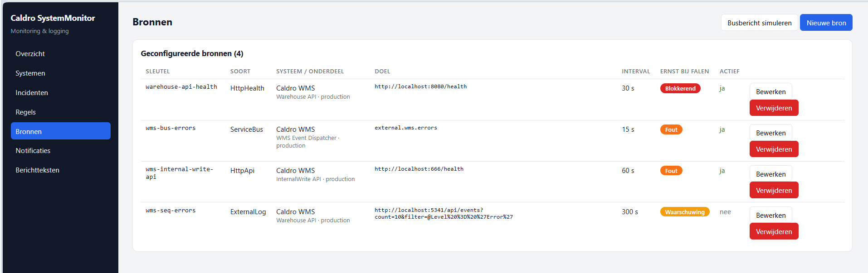Image resolution: width=868 pixels, height=273 pixels.
Task: Click target external.wms.errors
Action: [x=406, y=128]
